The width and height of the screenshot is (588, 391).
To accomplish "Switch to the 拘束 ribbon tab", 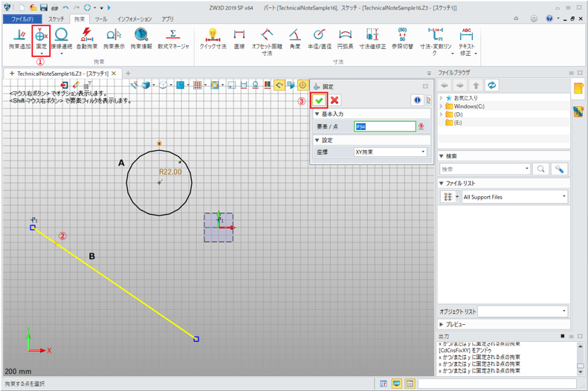I will pyautogui.click(x=80, y=19).
